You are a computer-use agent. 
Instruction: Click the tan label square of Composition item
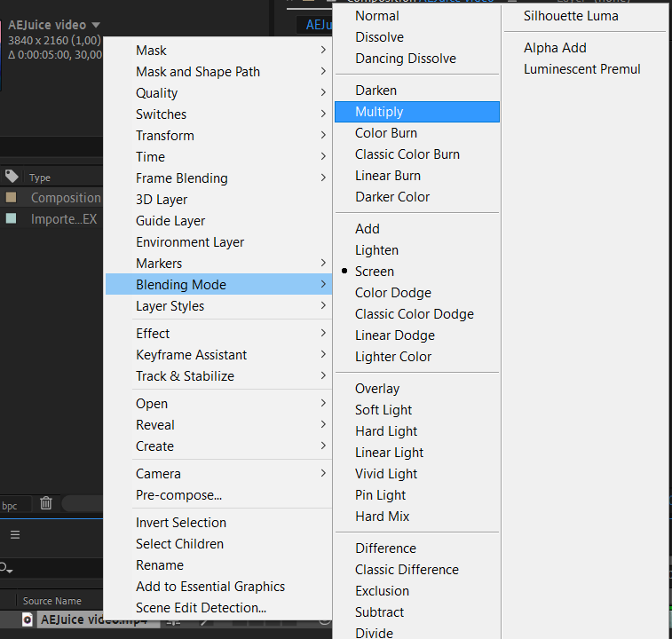pos(11,197)
